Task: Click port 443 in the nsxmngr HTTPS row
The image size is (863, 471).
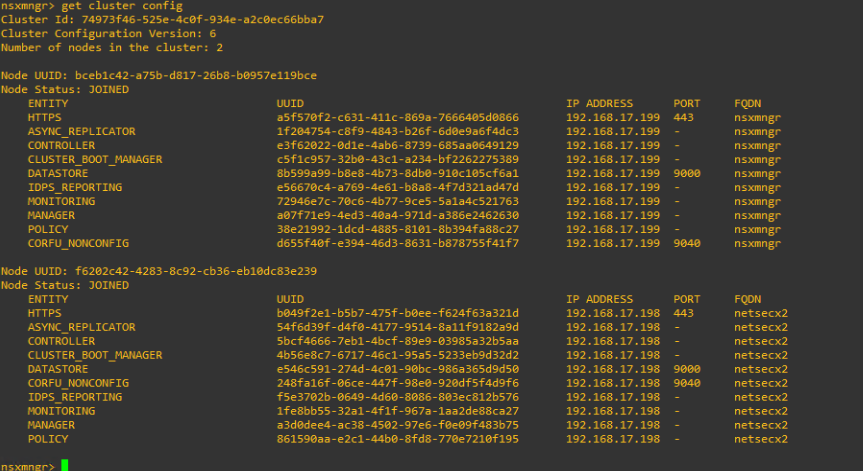Action: [x=684, y=117]
